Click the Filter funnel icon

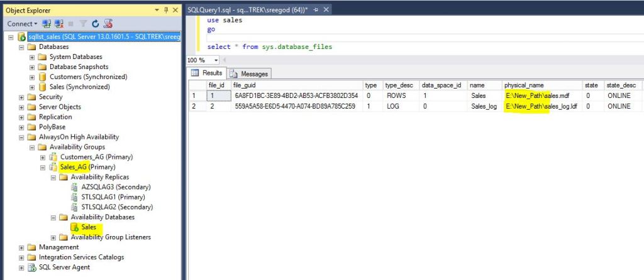tap(84, 24)
